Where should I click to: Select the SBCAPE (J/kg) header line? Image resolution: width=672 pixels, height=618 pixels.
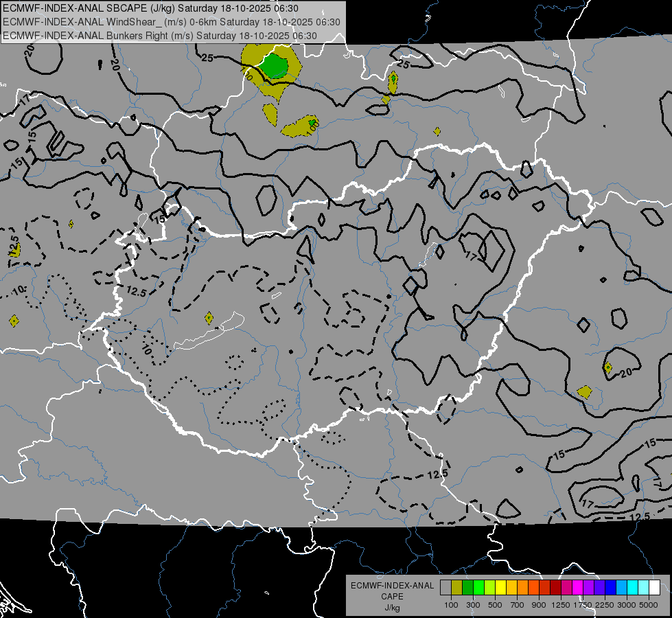(150, 8)
